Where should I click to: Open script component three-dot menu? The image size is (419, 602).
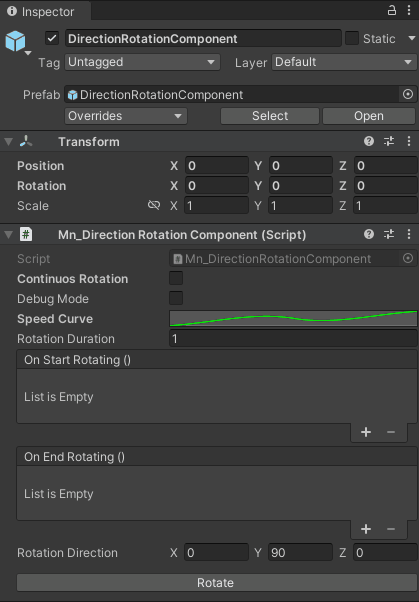coord(409,234)
